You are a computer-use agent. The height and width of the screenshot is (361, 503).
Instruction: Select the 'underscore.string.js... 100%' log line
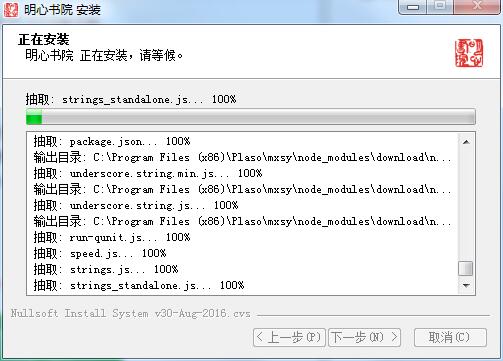coord(136,205)
